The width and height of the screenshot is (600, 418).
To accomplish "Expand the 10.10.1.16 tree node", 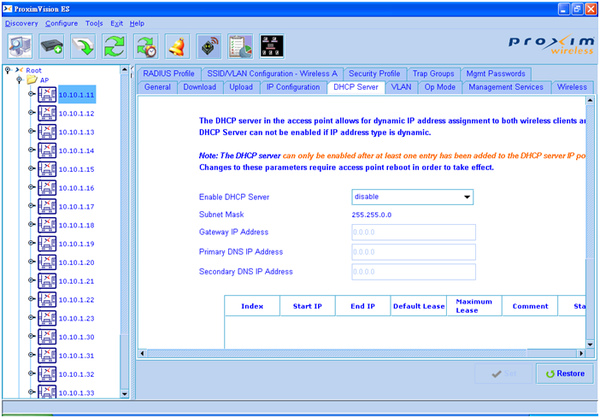I will (31, 187).
